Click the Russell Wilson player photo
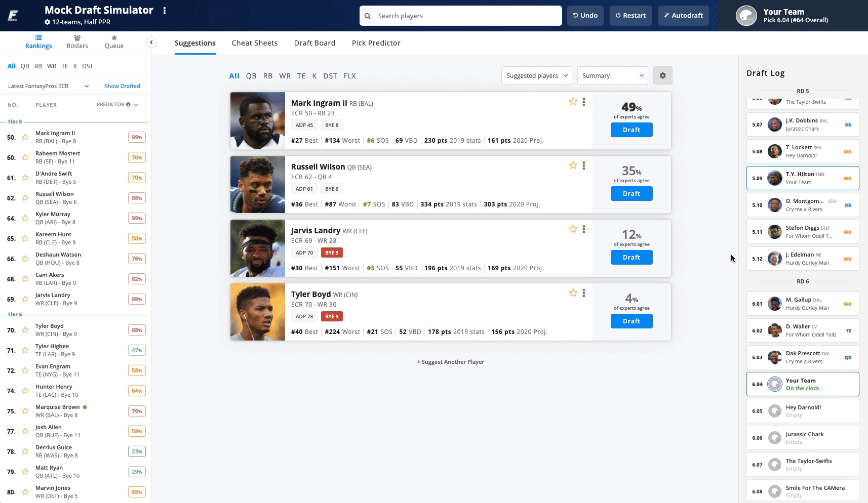This screenshot has width=868, height=503. point(258,184)
